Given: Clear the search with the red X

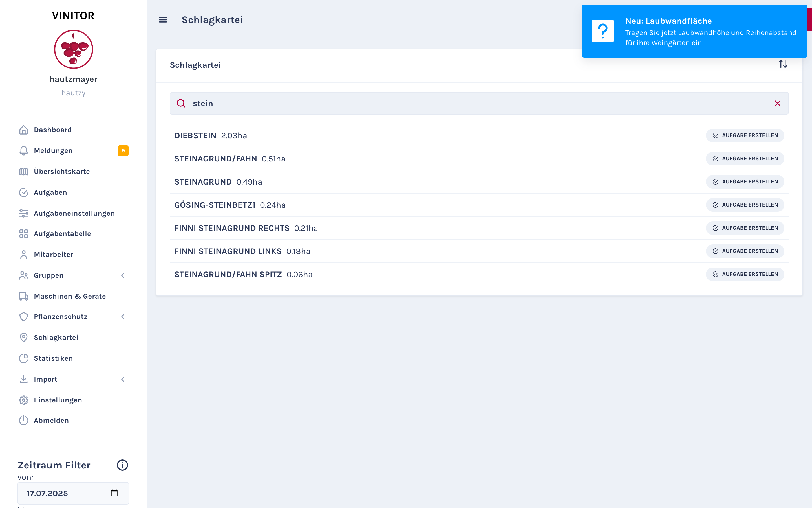Looking at the screenshot, I should point(777,104).
